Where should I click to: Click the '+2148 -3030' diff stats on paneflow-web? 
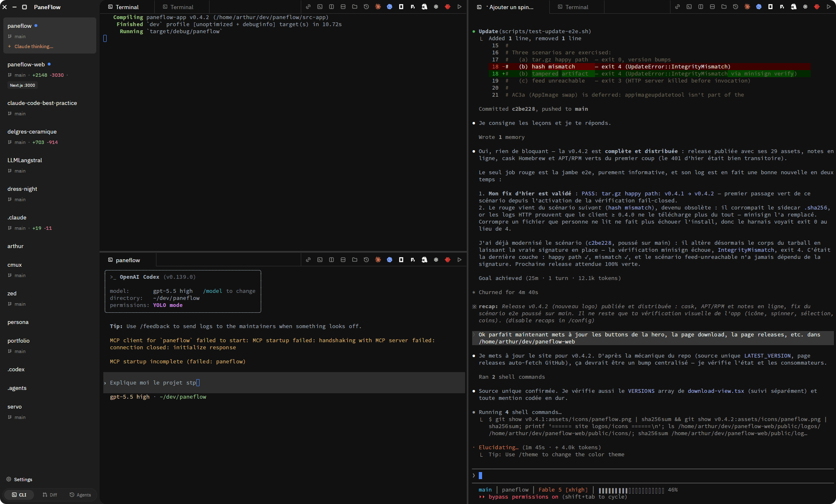(48, 75)
